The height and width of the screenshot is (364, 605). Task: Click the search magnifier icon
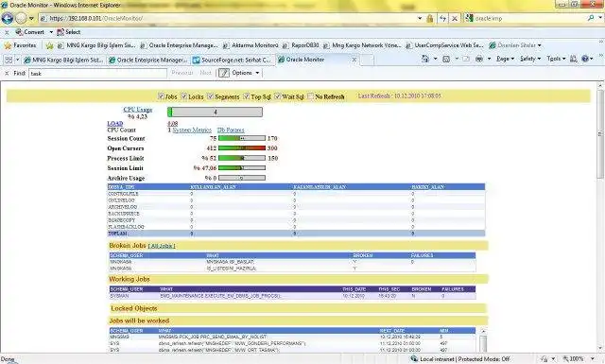tap(590, 18)
